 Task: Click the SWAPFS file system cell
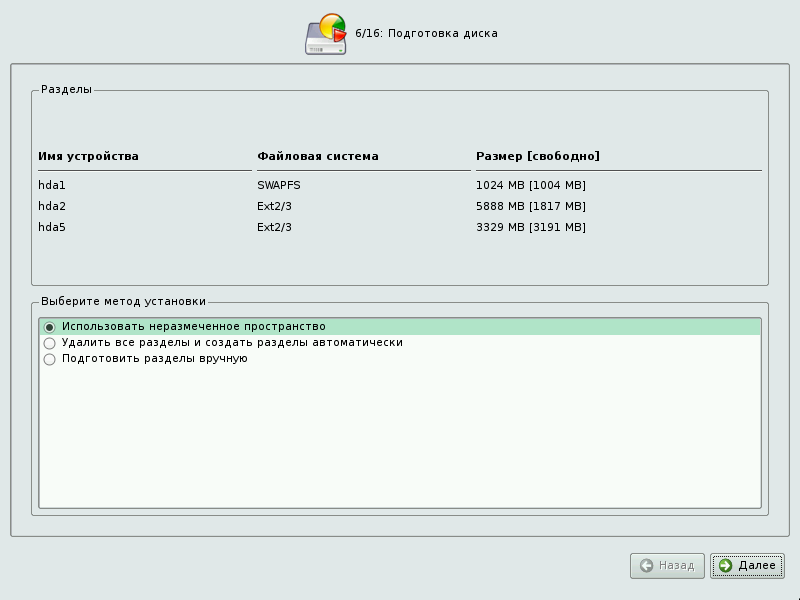(278, 185)
